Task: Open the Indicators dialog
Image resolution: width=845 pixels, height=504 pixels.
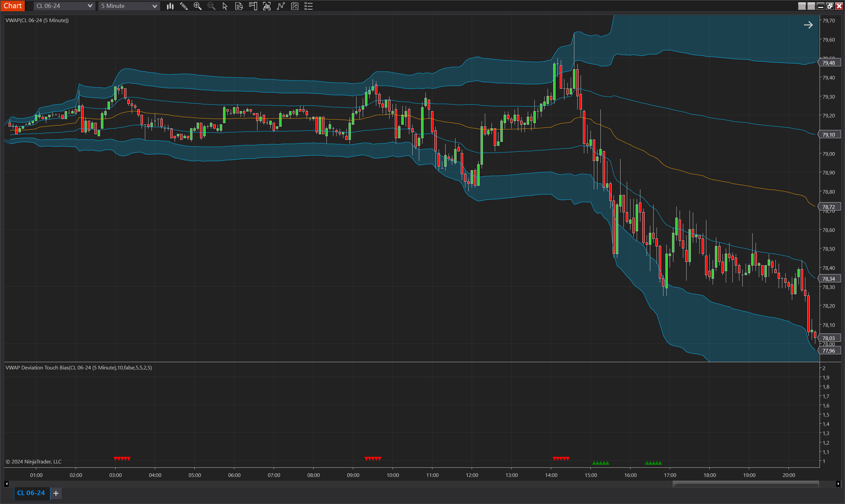Action: coord(281,6)
